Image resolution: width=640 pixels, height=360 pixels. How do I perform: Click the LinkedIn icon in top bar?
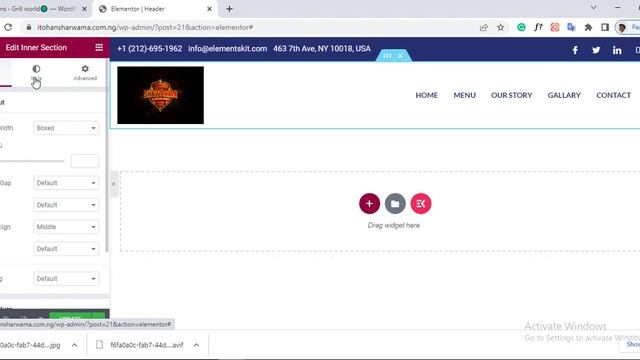[617, 50]
